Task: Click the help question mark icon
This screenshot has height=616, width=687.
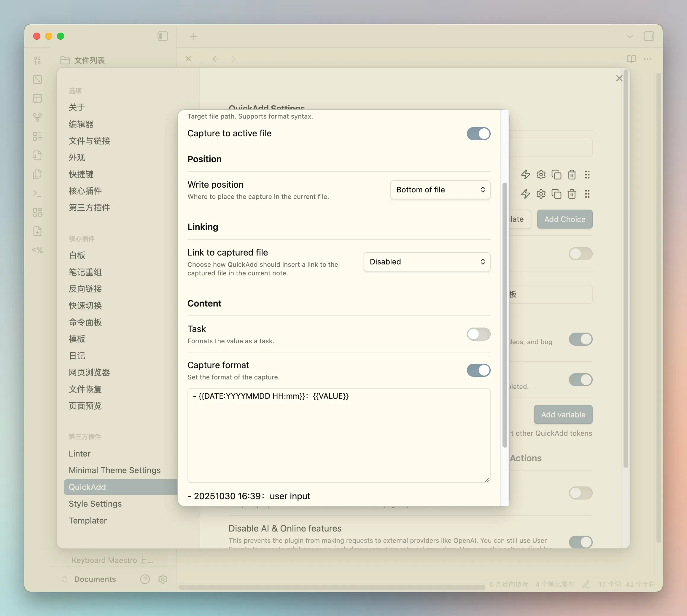Action: coord(145,579)
